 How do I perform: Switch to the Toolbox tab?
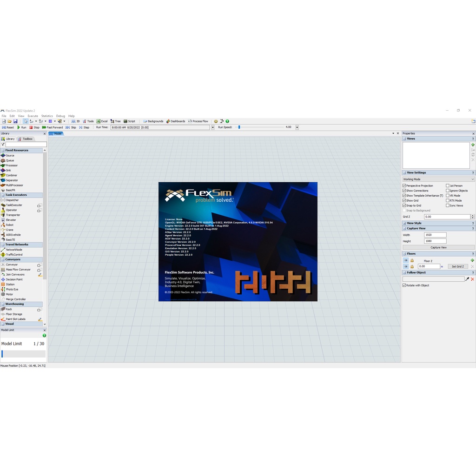[x=26, y=139]
